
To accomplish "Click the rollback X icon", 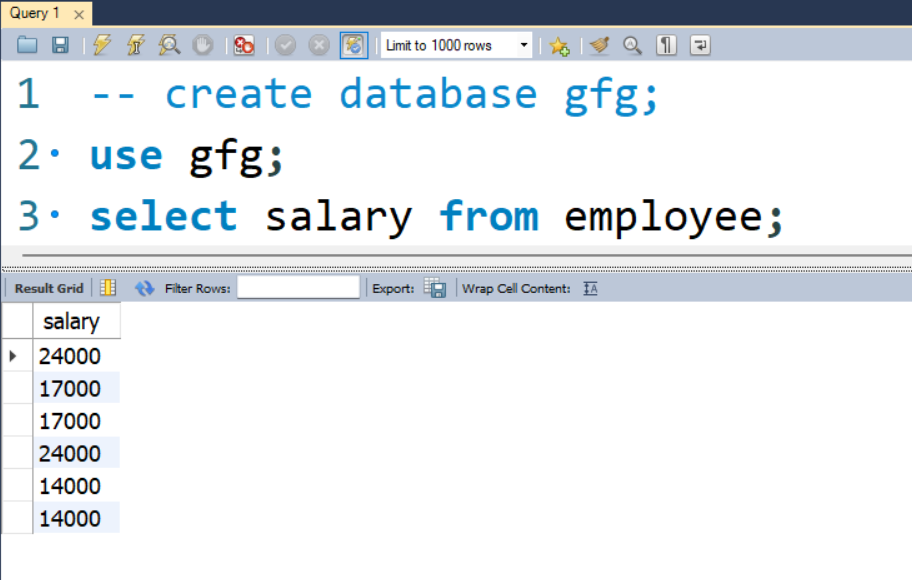I will 319,45.
